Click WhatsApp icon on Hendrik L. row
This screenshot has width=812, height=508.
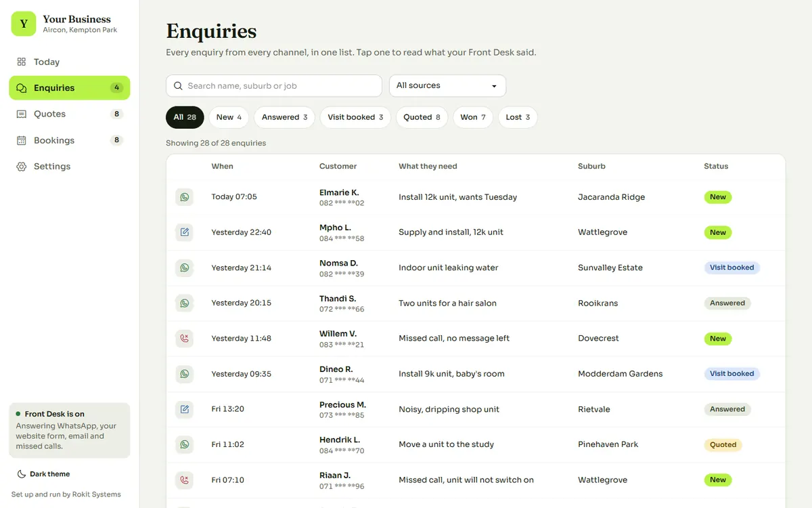[185, 444]
